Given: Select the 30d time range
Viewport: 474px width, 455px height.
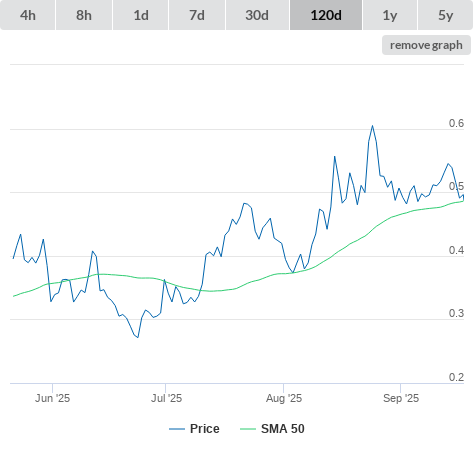Looking at the screenshot, I should (x=257, y=15).
